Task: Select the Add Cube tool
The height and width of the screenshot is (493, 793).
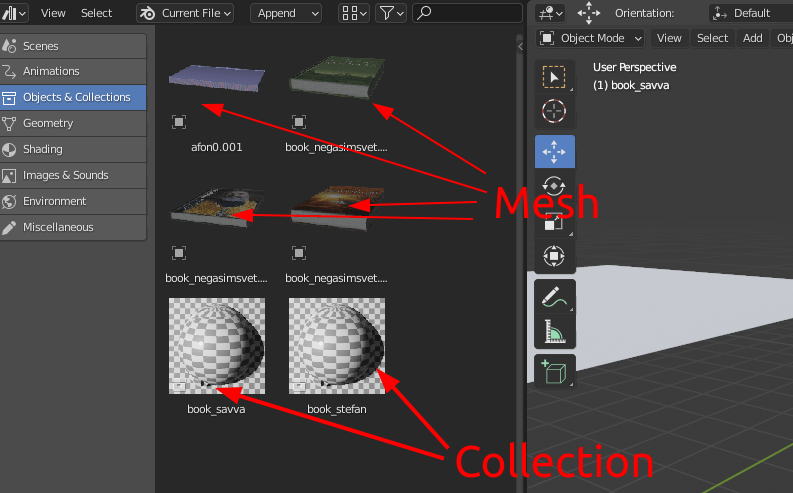Action: [x=554, y=371]
